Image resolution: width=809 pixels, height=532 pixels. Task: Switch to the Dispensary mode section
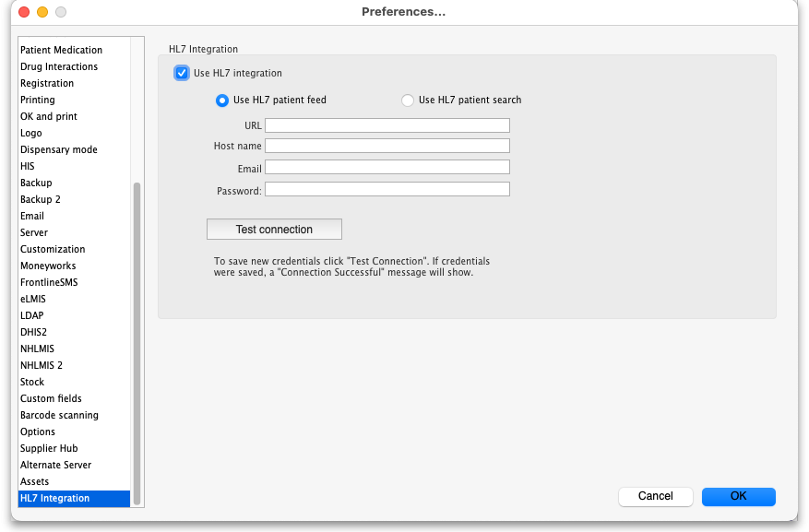[58, 149]
